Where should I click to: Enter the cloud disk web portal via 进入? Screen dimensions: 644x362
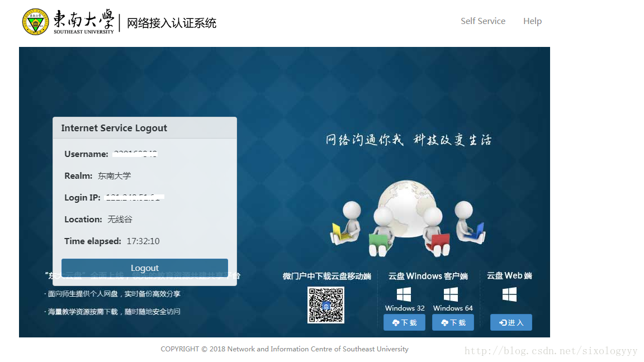(x=511, y=322)
